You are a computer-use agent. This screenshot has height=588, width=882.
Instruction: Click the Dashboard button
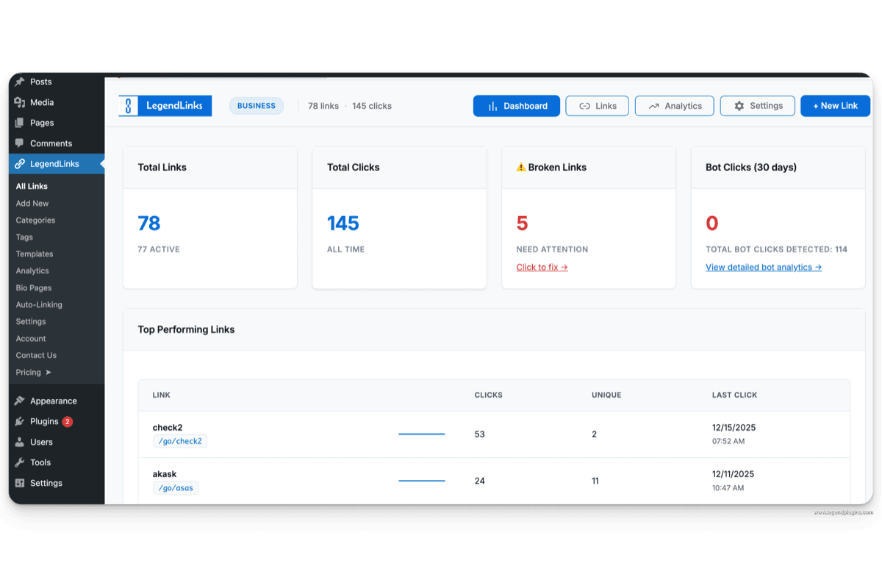(517, 106)
